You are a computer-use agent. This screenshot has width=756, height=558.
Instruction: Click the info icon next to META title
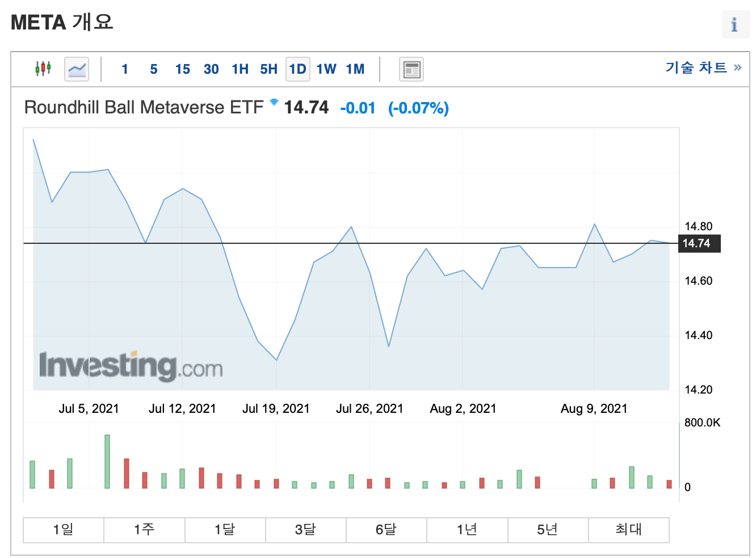click(736, 24)
